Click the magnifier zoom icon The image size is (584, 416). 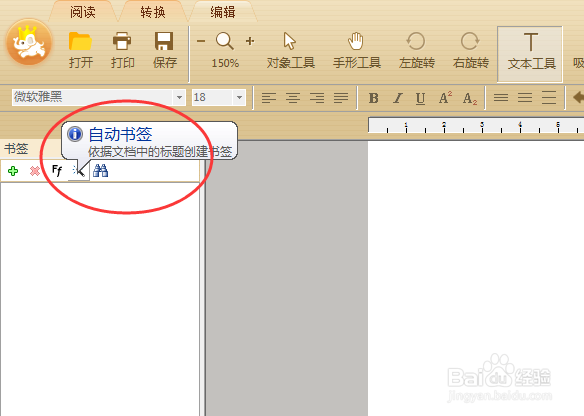pyautogui.click(x=225, y=41)
